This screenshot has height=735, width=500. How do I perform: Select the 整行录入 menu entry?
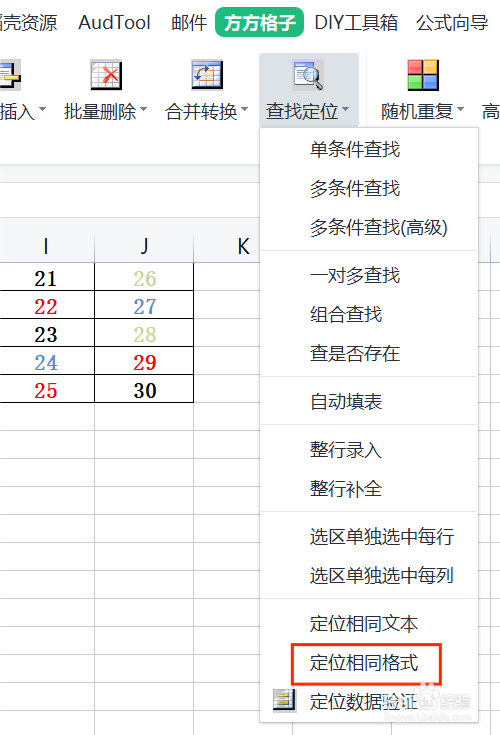[346, 450]
